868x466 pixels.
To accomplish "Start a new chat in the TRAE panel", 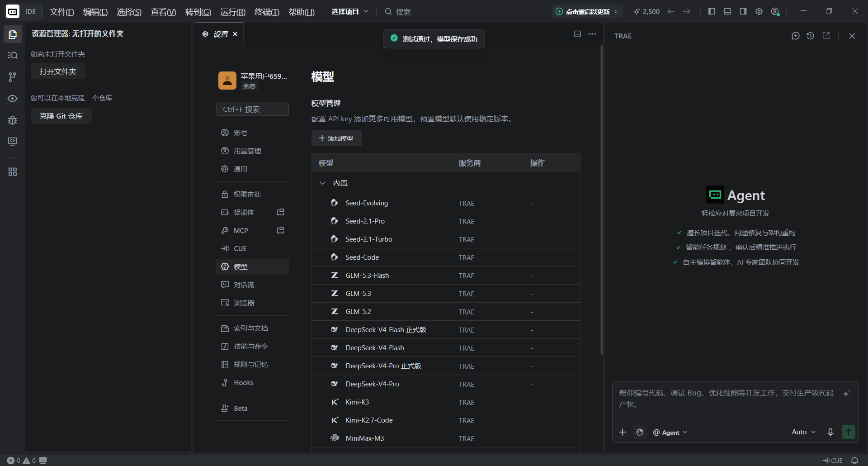I will click(796, 36).
